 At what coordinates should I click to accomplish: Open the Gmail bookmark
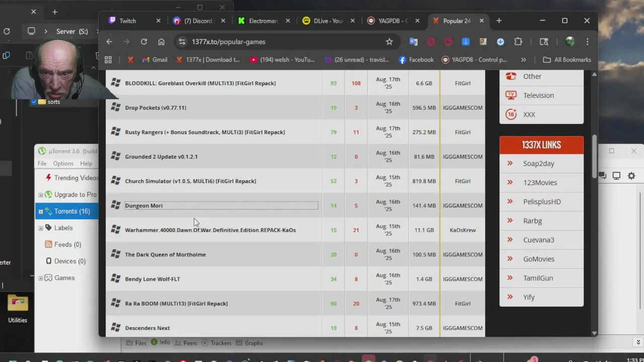pos(154,60)
